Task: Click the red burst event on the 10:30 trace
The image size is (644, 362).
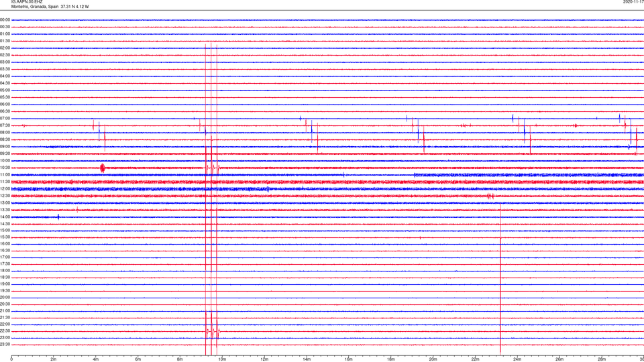Action: pos(103,168)
